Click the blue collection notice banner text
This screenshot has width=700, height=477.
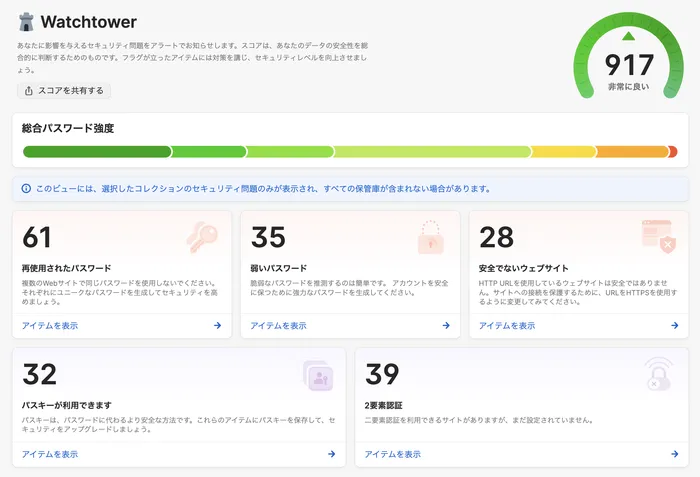tap(263, 188)
